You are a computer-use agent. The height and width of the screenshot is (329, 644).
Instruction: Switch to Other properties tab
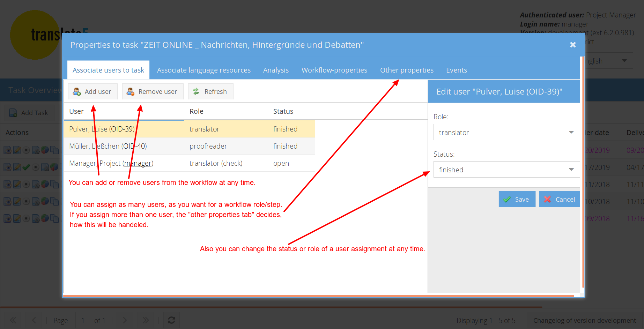pos(407,70)
